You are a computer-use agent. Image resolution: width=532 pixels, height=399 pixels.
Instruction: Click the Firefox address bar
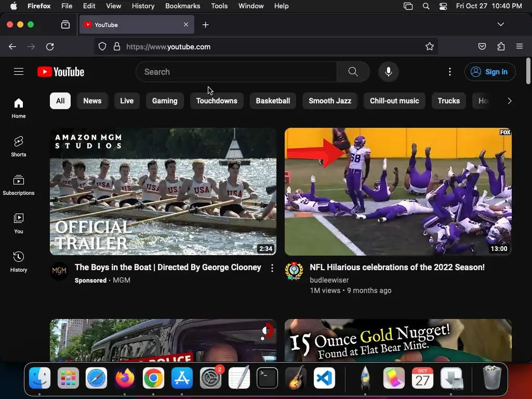(265, 46)
